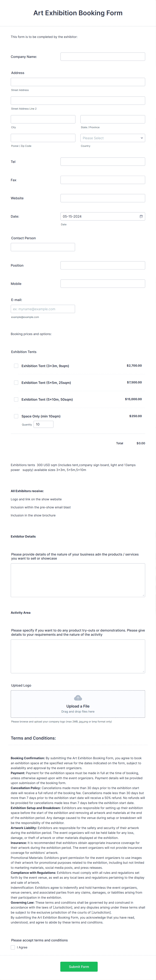Check Exhibition Tent (3×3m, 9sqm) option
Image resolution: width=156 pixels, height=980 pixels.
coord(16,366)
